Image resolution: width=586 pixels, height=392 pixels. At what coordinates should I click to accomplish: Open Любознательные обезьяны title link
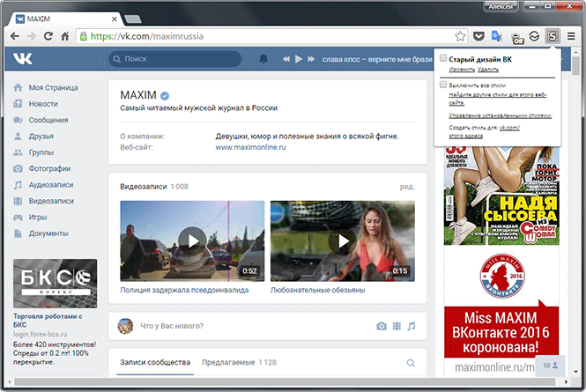[317, 290]
